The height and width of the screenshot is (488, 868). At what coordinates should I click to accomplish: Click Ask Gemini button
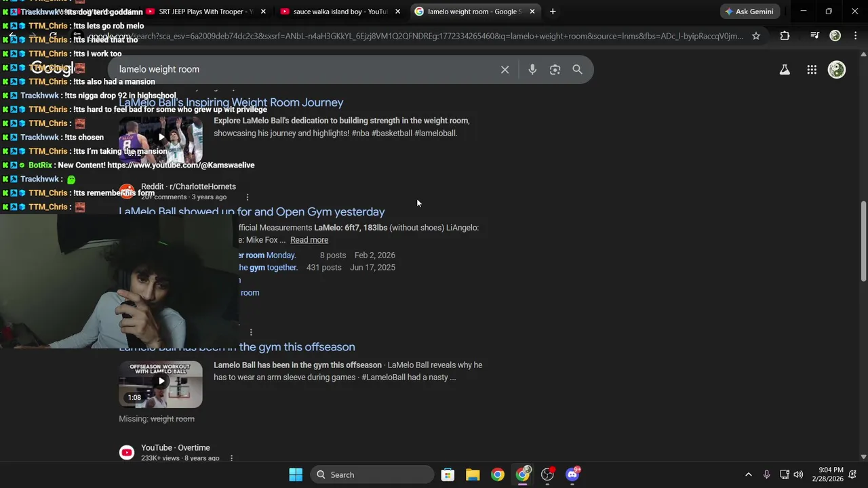749,12
